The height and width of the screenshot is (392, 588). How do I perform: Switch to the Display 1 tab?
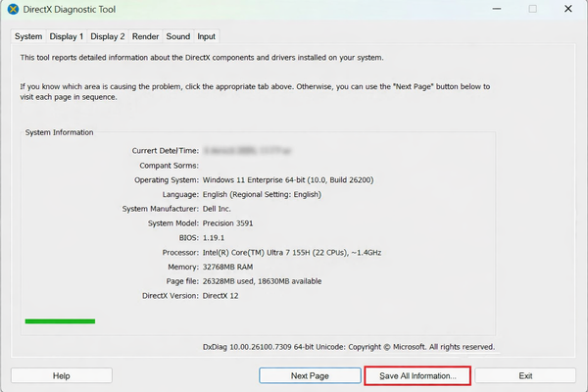tap(67, 36)
